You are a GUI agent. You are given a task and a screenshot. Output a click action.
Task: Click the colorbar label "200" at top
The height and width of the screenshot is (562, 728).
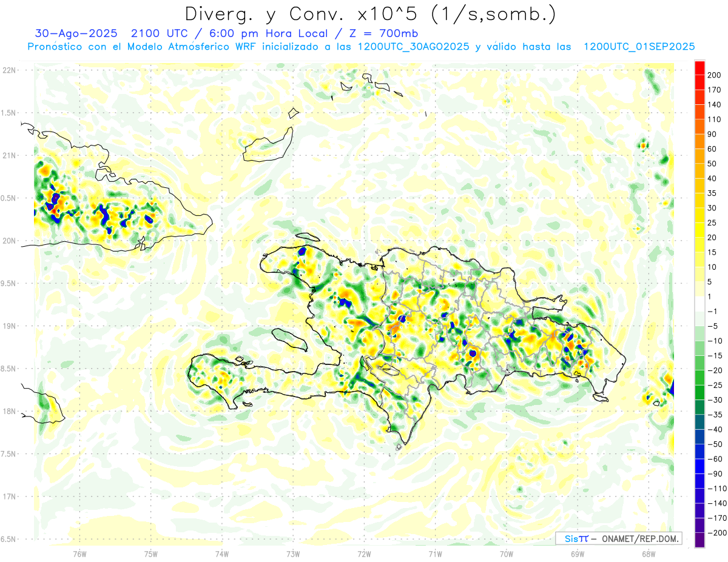tap(714, 75)
